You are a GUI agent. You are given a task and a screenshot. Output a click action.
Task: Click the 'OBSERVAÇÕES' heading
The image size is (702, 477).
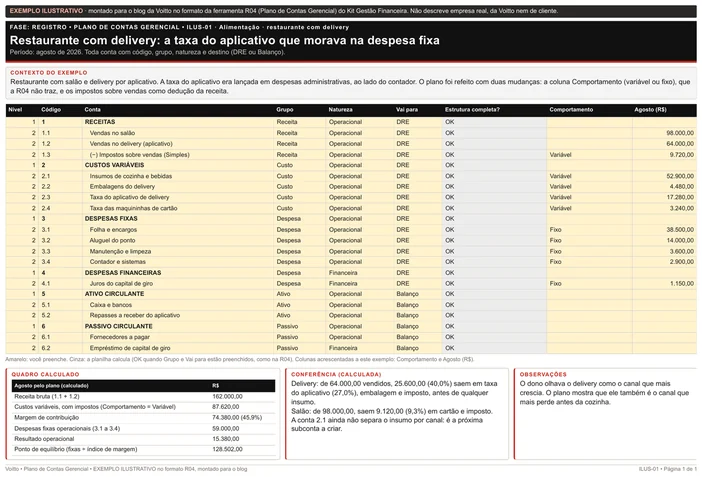(543, 374)
